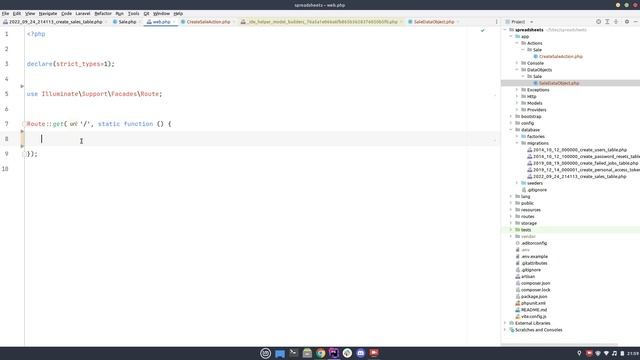Open the File menu
The height and width of the screenshot is (360, 640).
5,13
